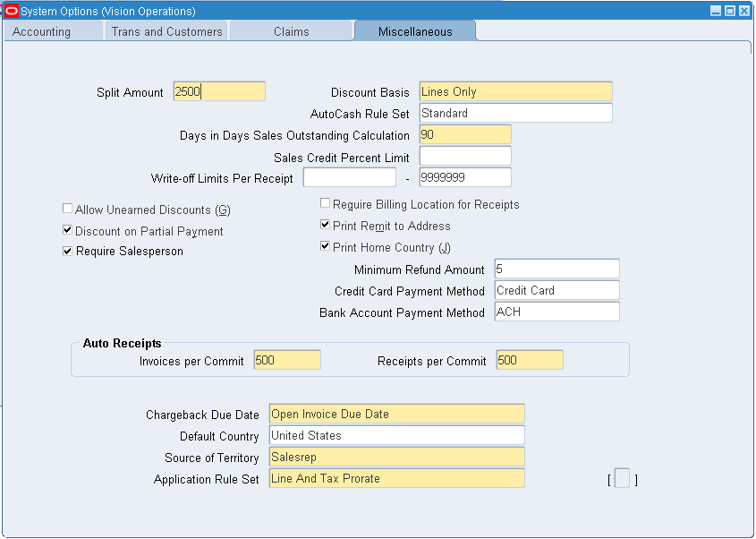Focus the Sales Credit Percent Limit field

coord(465,157)
